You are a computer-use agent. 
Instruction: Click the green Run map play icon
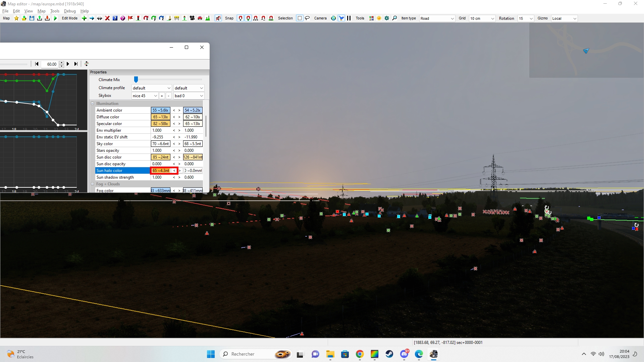pyautogui.click(x=55, y=18)
